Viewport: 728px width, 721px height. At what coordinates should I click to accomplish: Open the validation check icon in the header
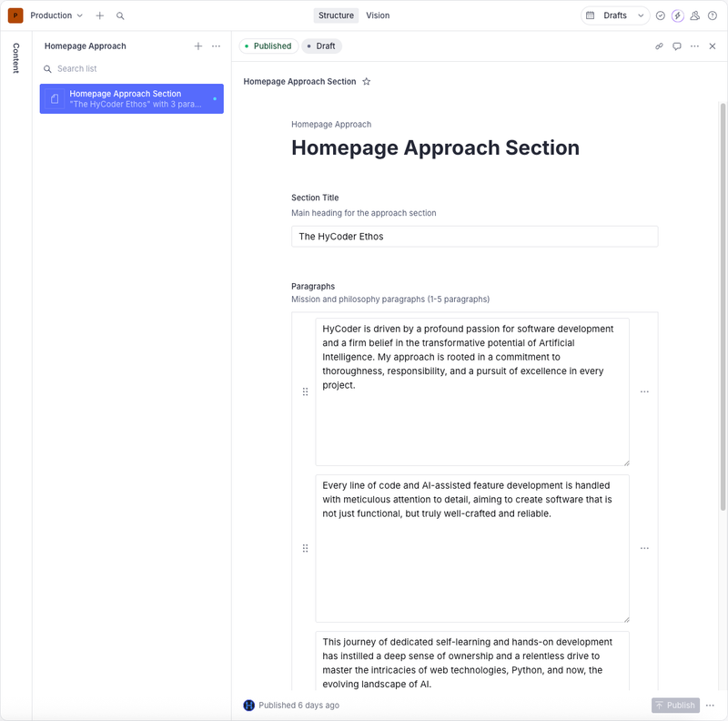pyautogui.click(x=661, y=15)
